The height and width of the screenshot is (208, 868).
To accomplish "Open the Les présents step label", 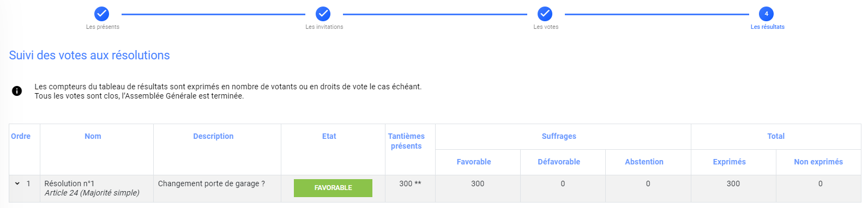I will 103,27.
